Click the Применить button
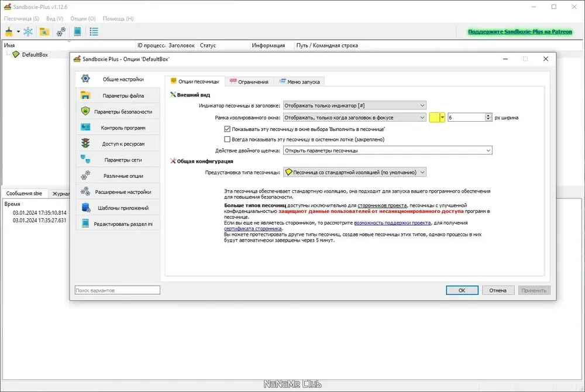 (x=534, y=290)
